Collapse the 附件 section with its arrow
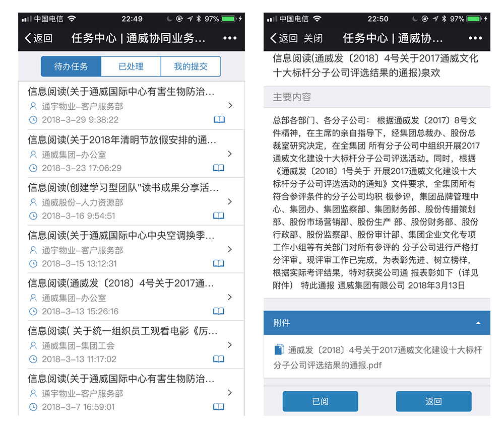This screenshot has height=433, width=504. point(478,323)
